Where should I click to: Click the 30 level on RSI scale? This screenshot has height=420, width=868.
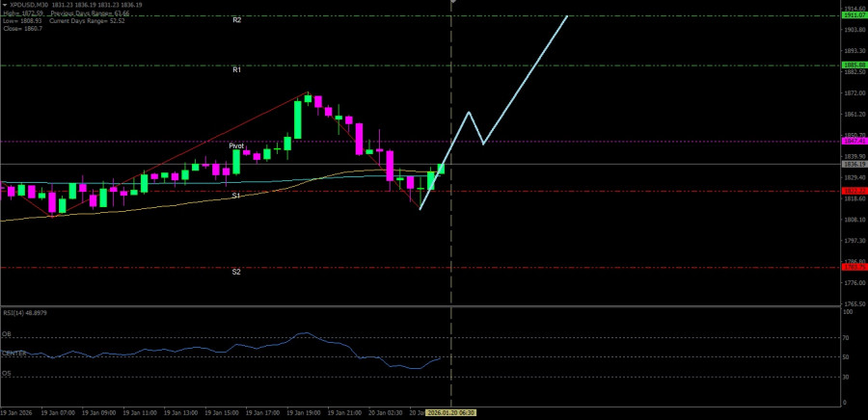[x=847, y=377]
